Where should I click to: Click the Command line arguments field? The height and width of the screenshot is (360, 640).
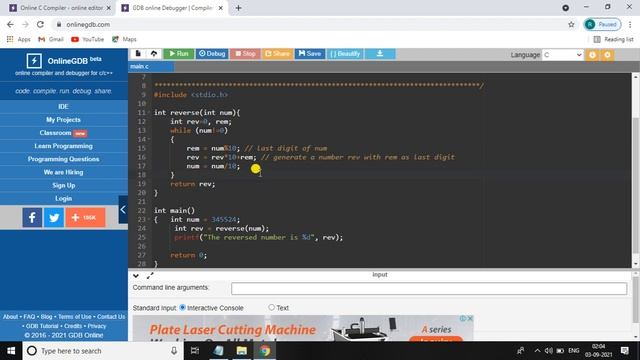[429, 289]
